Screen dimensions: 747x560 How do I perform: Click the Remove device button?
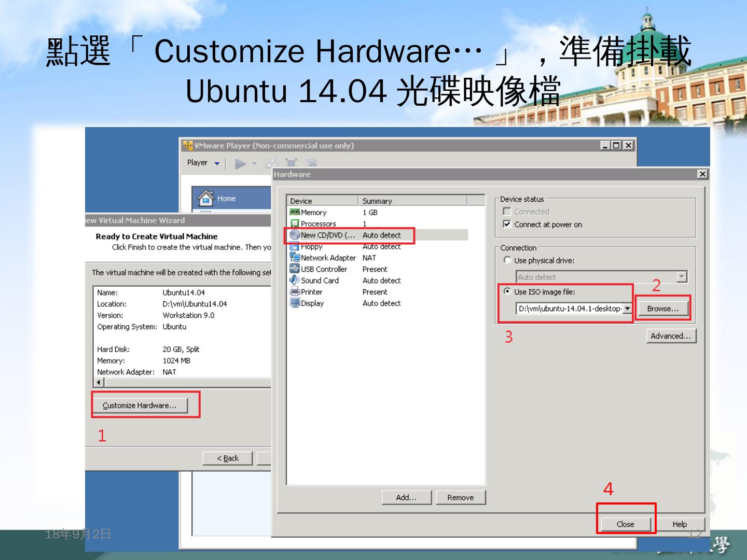click(460, 497)
